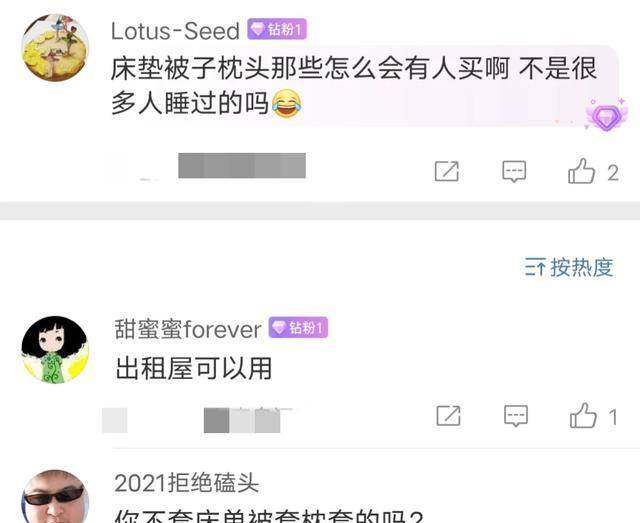The width and height of the screenshot is (640, 523).
Task: Tap the reply text 出租屋可以用
Action: pos(193,369)
